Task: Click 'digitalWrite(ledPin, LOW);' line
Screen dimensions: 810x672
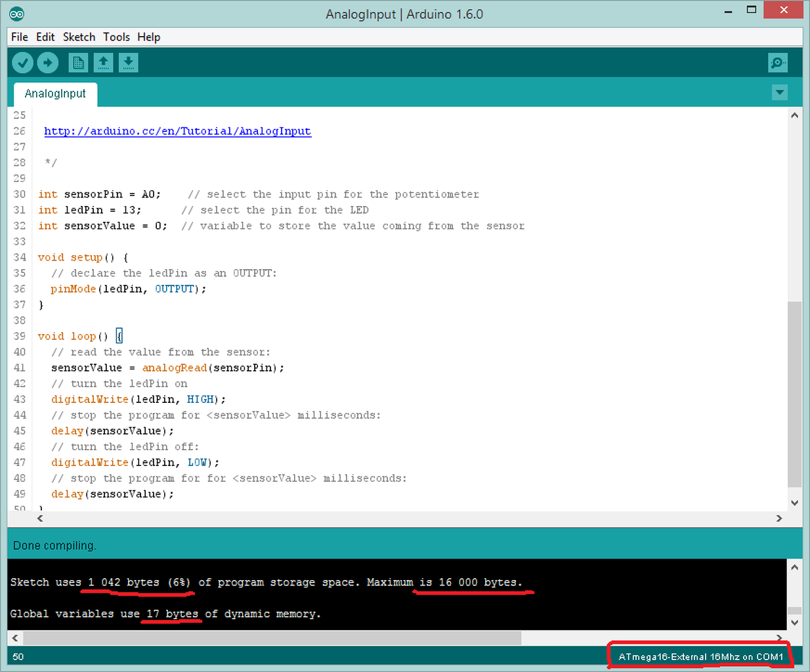Action: coord(135,462)
